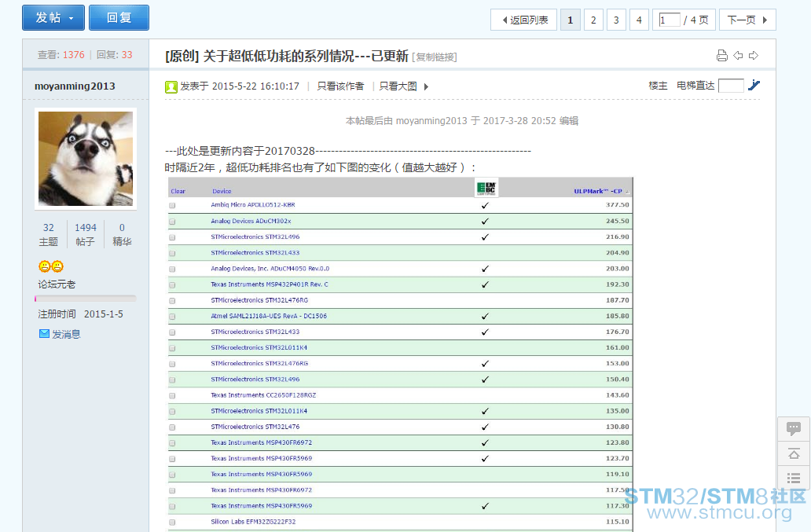Go to page 2

point(593,20)
